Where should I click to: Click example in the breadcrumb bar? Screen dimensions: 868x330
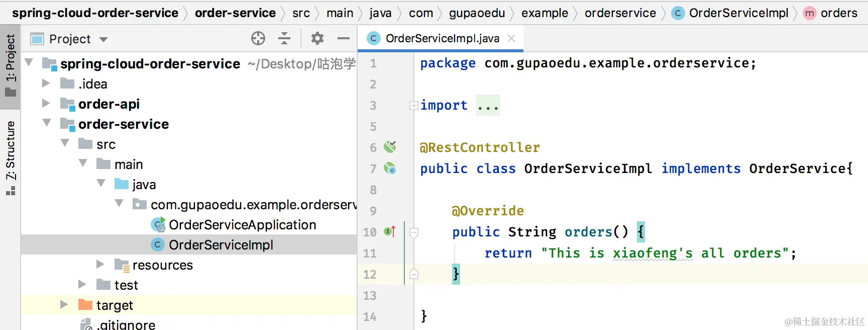tap(545, 13)
